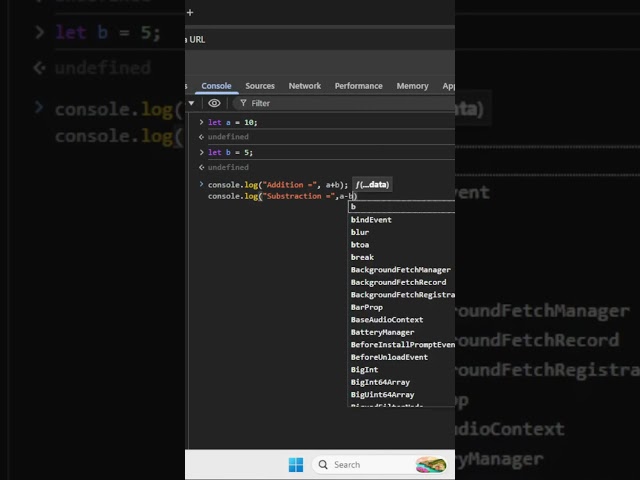Choose 'BackgroundFetchRegistration' suggestion
640x480 pixels.
point(401,295)
